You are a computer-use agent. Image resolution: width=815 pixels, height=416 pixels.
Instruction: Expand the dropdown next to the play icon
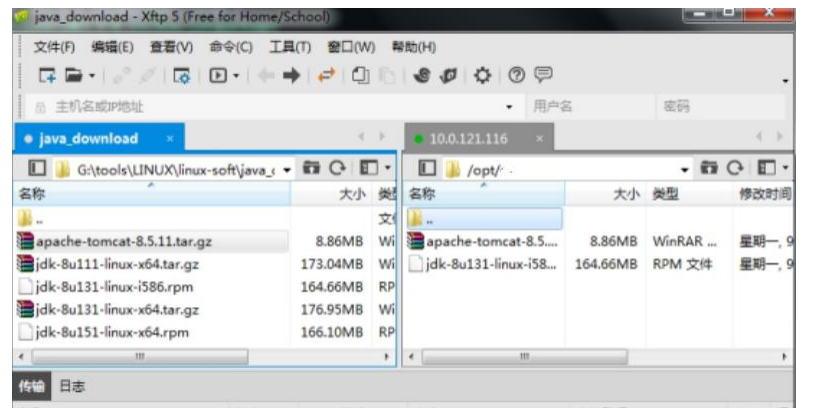click(x=236, y=76)
